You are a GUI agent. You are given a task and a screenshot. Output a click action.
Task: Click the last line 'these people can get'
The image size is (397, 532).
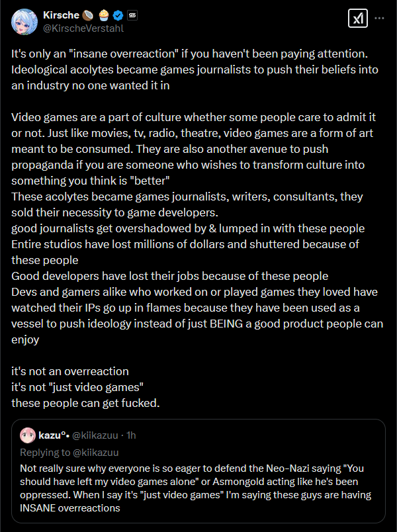(85, 404)
